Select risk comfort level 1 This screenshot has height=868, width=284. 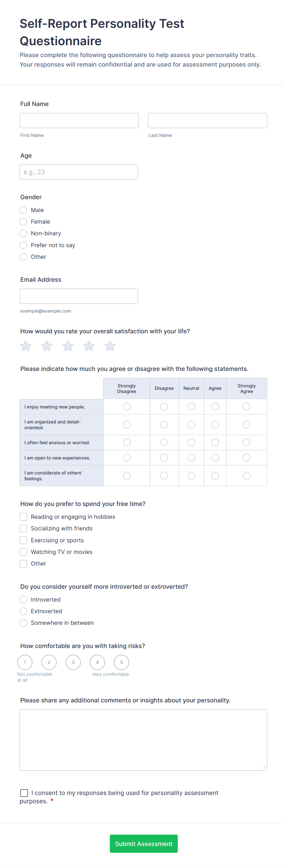click(25, 662)
